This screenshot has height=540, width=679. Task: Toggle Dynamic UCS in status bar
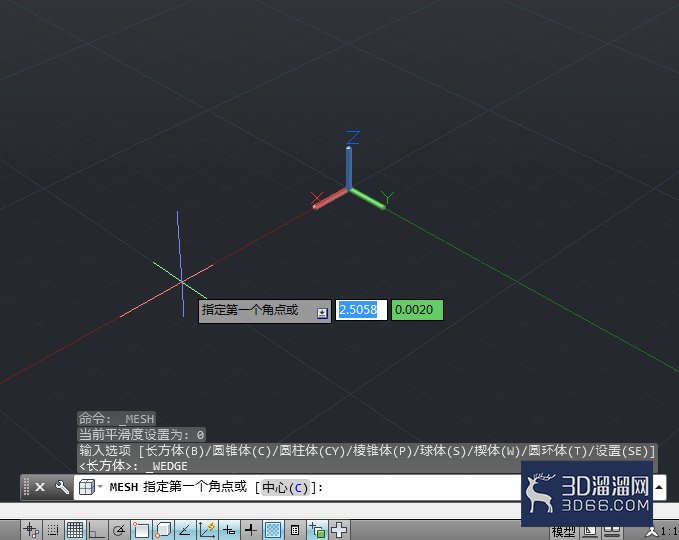[x=207, y=530]
